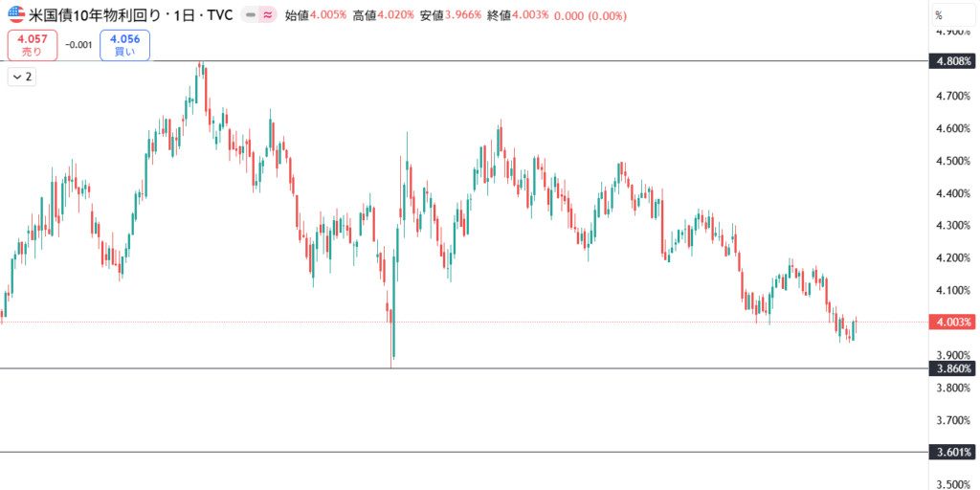Select the 3.601% horizontal line price label
Viewport: 980px width, 490px height.
952,452
